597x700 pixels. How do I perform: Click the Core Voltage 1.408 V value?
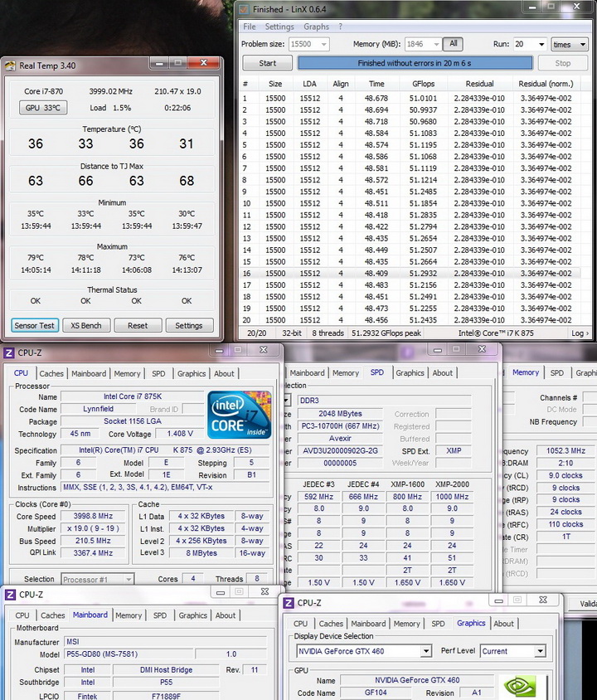coord(180,434)
